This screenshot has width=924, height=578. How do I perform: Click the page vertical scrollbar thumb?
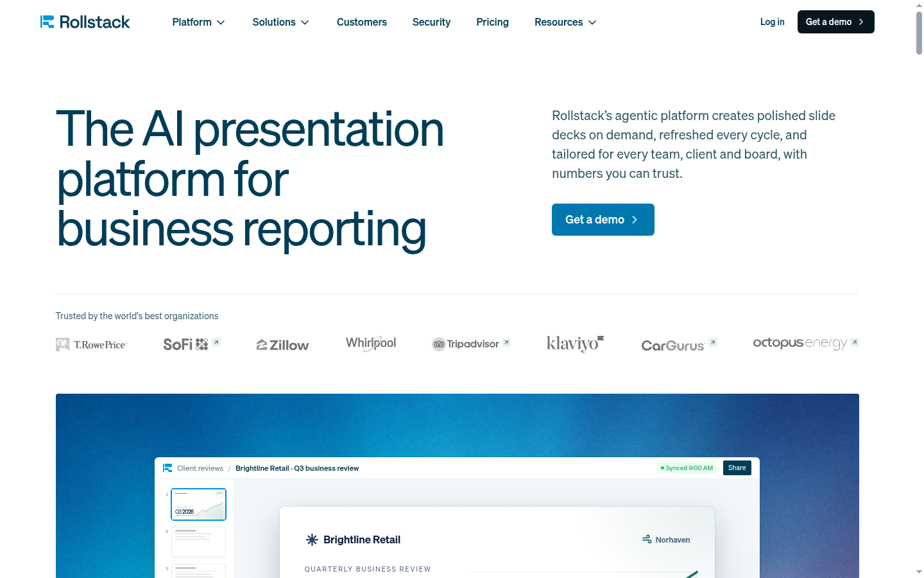[x=919, y=32]
